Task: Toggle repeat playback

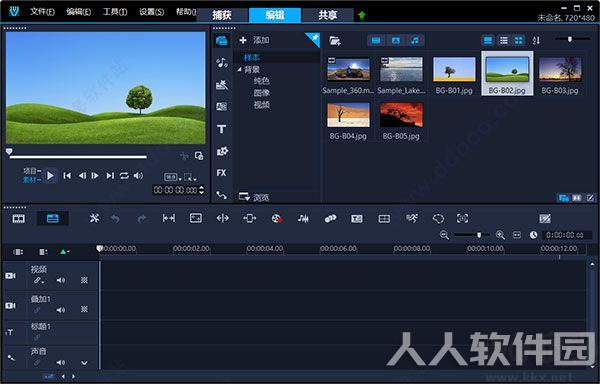Action: [124, 176]
